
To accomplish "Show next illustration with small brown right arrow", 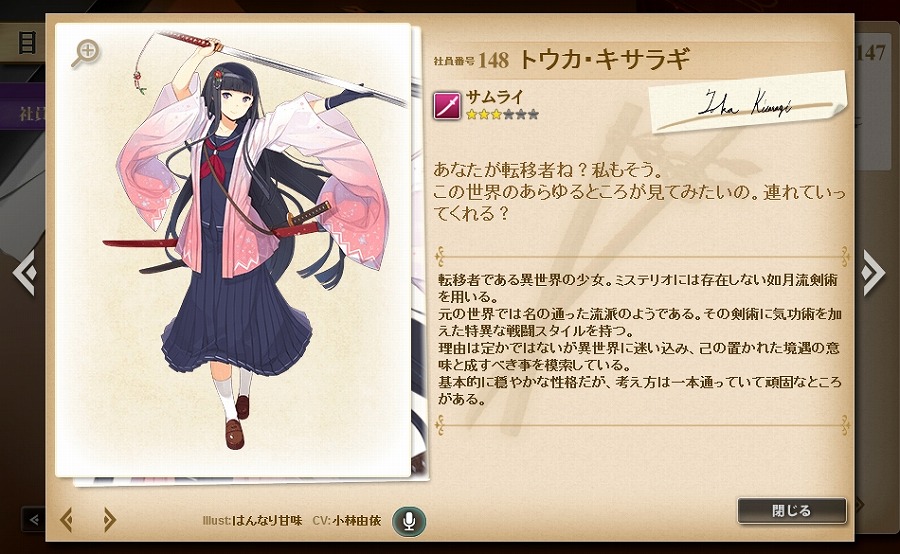I will coord(109,520).
